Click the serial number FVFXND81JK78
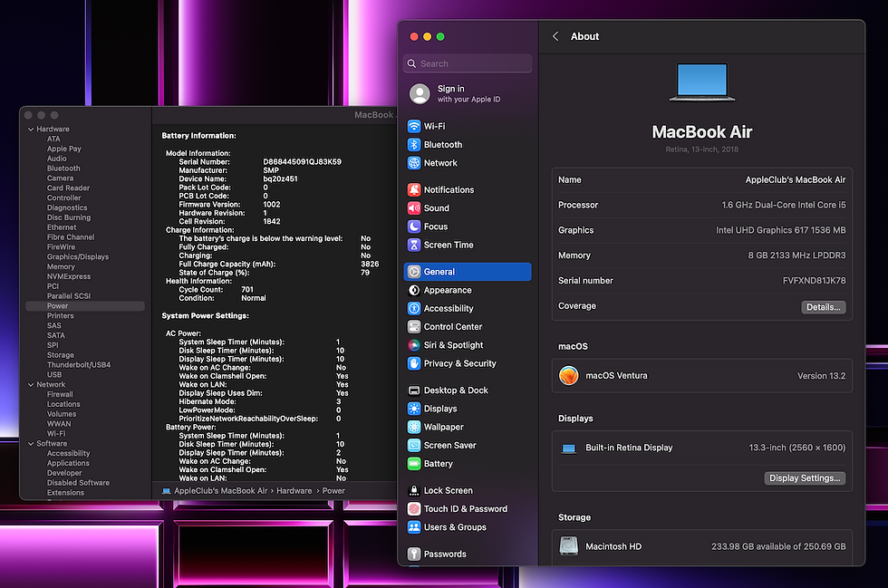Viewport: 888px width, 588px height. tap(814, 280)
